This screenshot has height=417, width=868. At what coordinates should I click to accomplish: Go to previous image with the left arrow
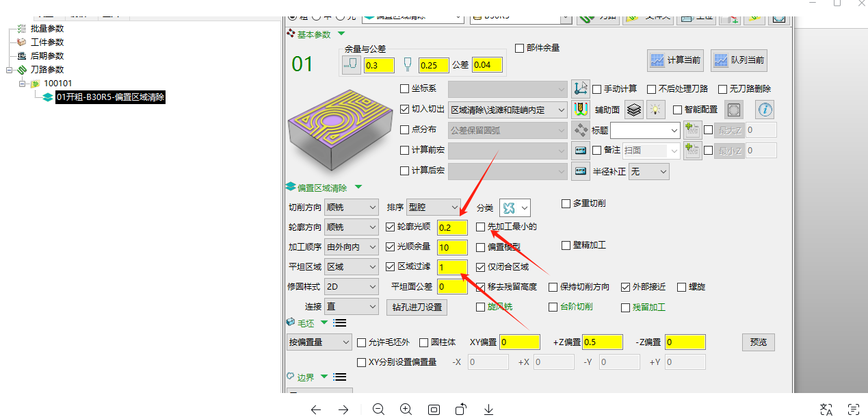coord(315,409)
